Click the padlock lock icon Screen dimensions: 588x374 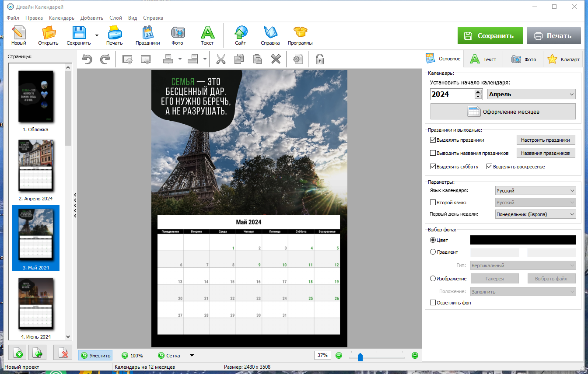[320, 59]
